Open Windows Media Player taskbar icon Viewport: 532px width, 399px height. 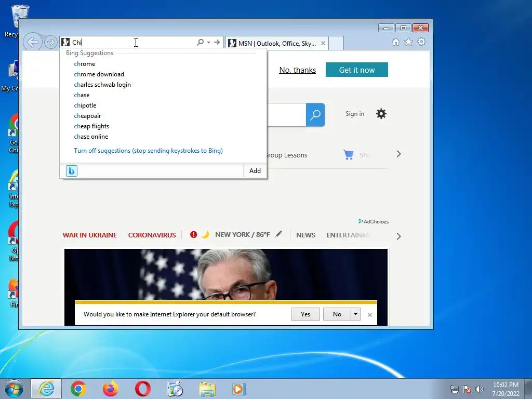239,389
